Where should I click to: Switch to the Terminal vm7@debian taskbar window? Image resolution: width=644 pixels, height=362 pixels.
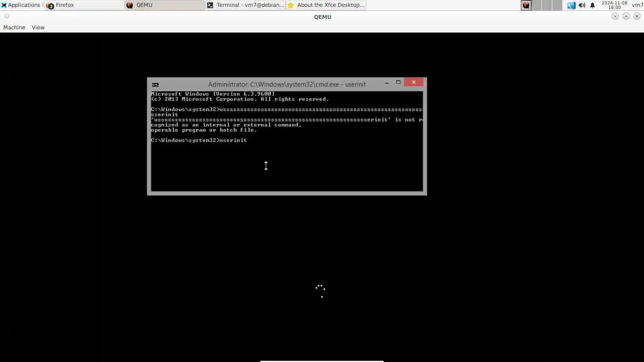click(245, 5)
